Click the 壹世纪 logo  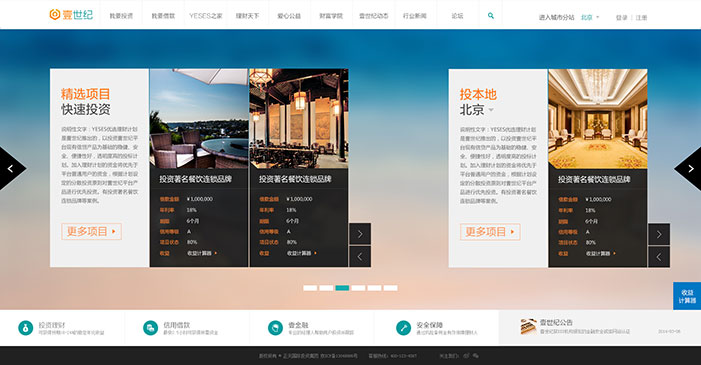point(71,15)
